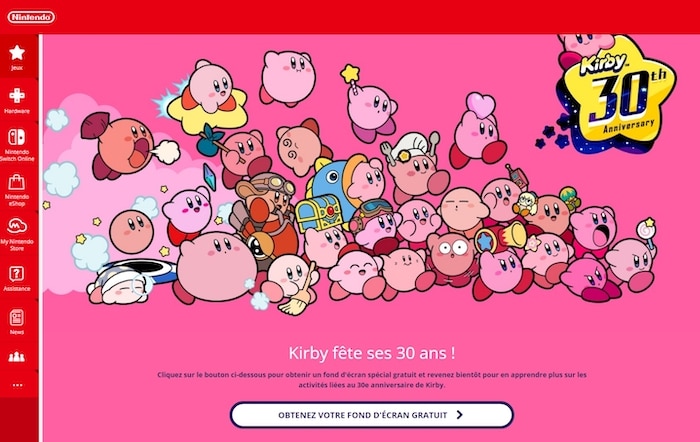Image resolution: width=700 pixels, height=442 pixels.
Task: Open the Jeux star icon
Action: 17,53
